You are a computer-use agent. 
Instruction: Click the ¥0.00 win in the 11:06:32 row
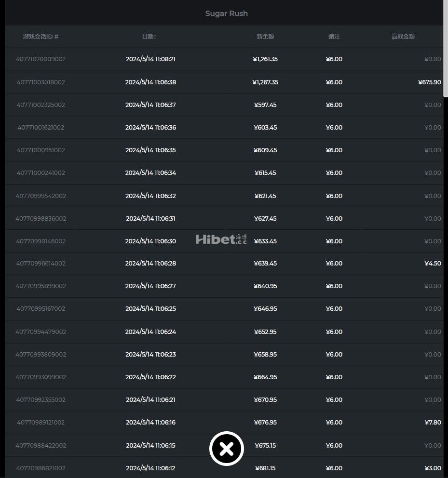[x=433, y=196]
